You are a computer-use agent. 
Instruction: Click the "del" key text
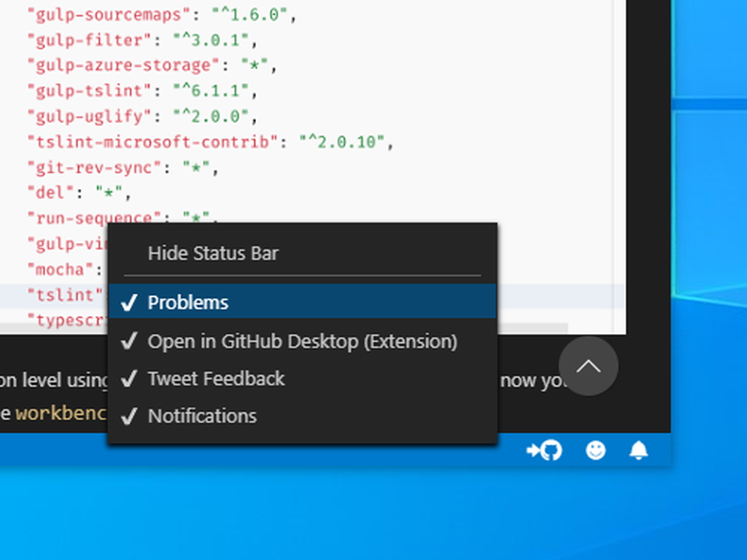(51, 192)
